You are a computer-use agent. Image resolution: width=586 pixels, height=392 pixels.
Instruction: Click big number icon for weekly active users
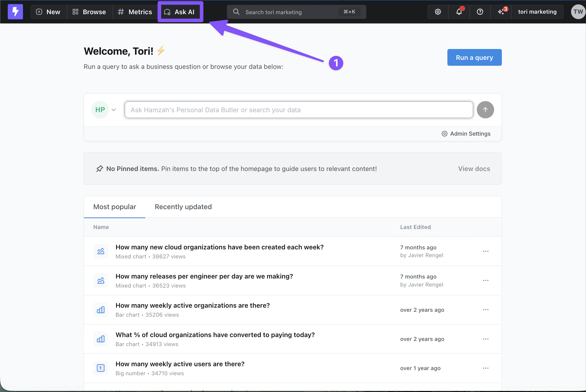[101, 368]
